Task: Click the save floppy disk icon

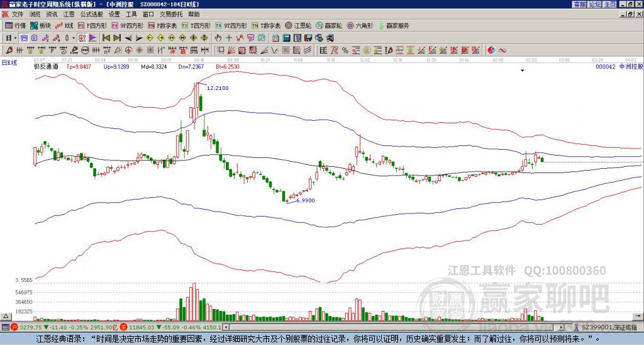Action: (x=308, y=38)
